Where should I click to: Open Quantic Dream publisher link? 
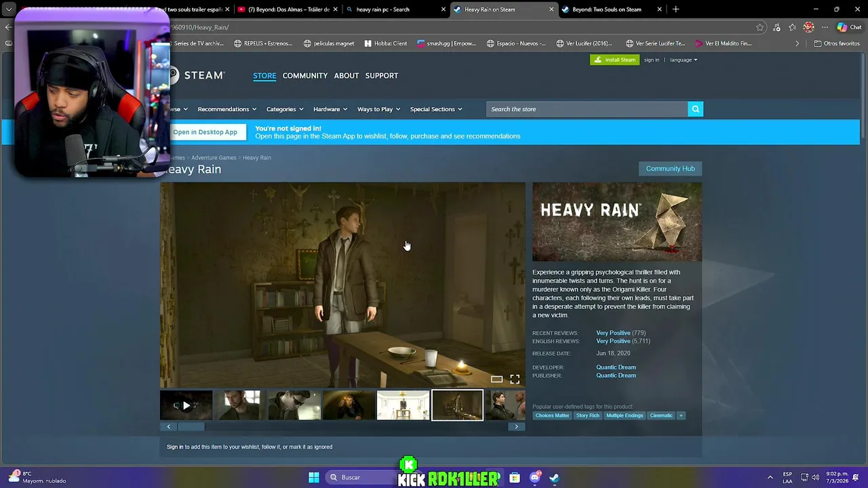click(616, 375)
